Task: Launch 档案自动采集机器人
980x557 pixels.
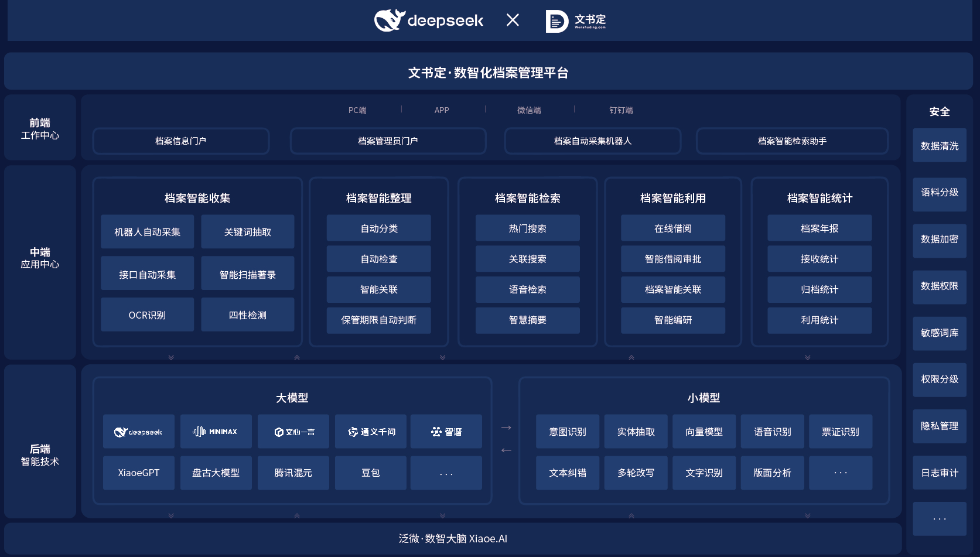Action: point(593,141)
